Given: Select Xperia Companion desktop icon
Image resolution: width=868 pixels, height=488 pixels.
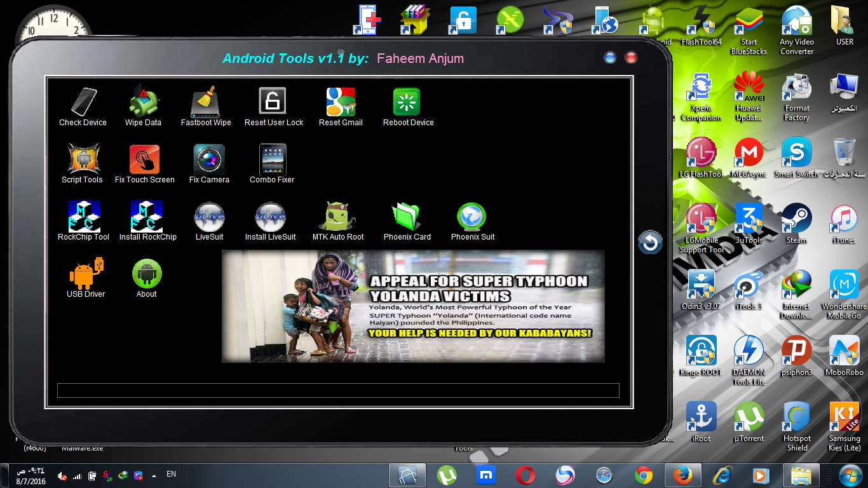Looking at the screenshot, I should pos(702,97).
